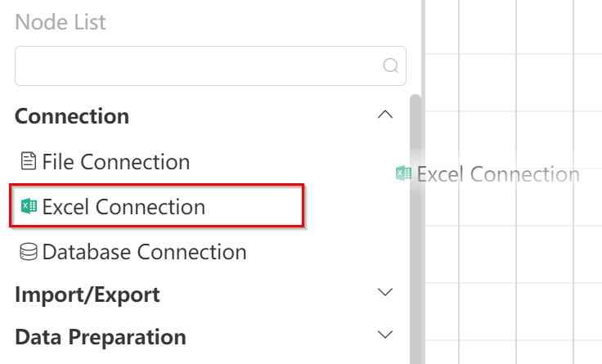This screenshot has width=602, height=364.
Task: Click the Connection section heading
Action: point(72,116)
